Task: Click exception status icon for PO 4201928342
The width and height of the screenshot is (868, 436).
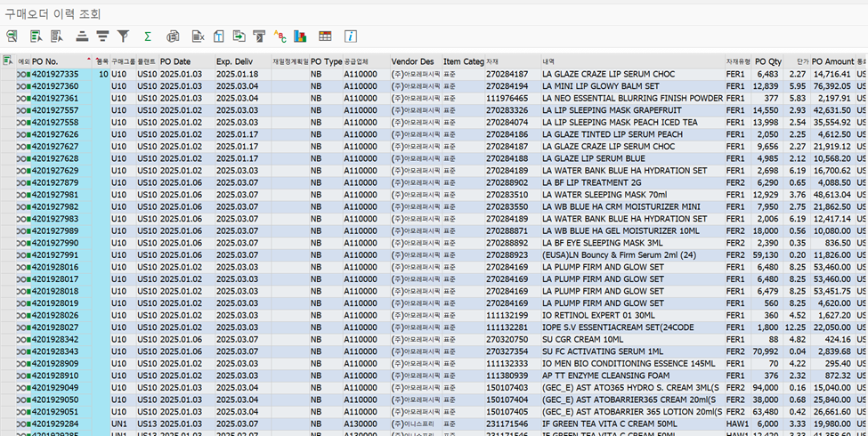Action: (x=24, y=339)
